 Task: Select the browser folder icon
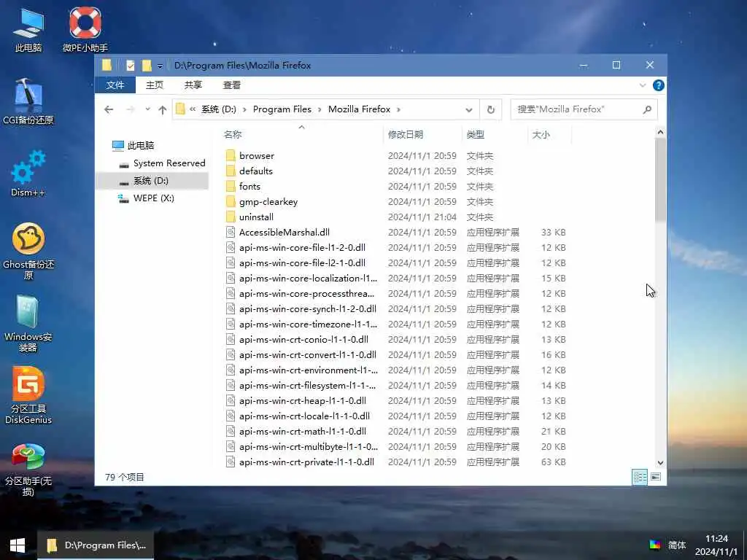(231, 156)
